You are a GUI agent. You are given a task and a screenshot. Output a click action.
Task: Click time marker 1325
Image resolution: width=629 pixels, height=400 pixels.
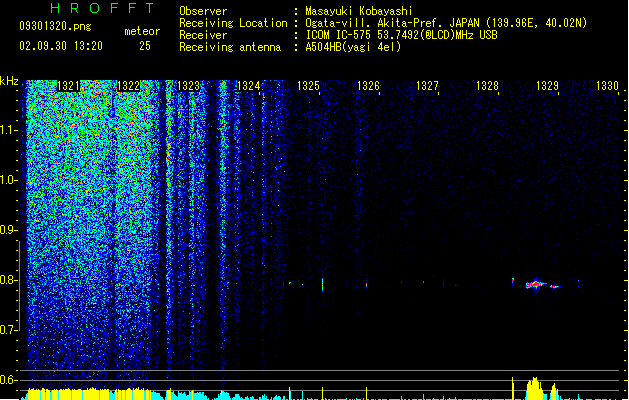pos(308,86)
